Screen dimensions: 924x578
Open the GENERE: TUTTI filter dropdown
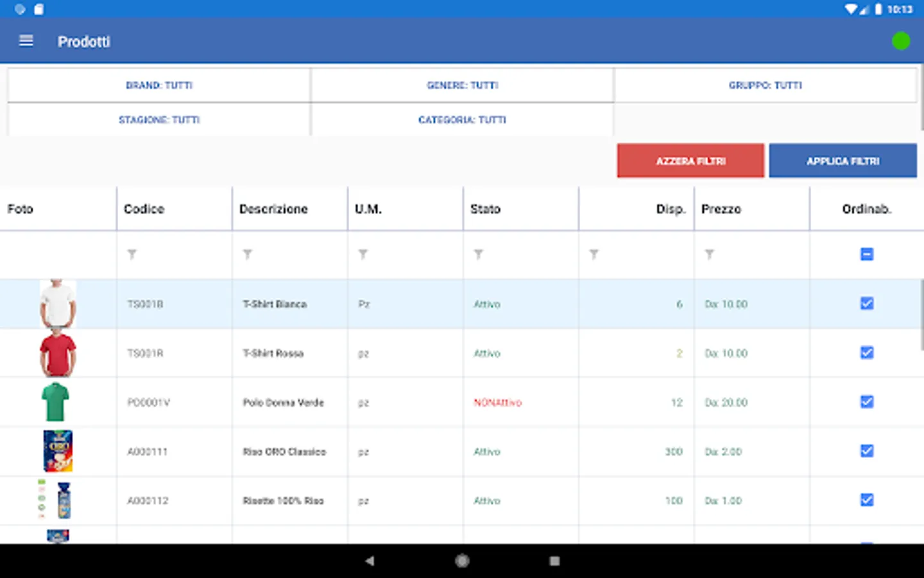click(463, 85)
